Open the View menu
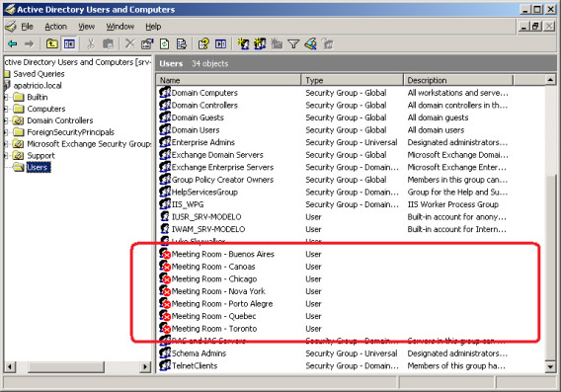The image size is (561, 392). pyautogui.click(x=87, y=27)
